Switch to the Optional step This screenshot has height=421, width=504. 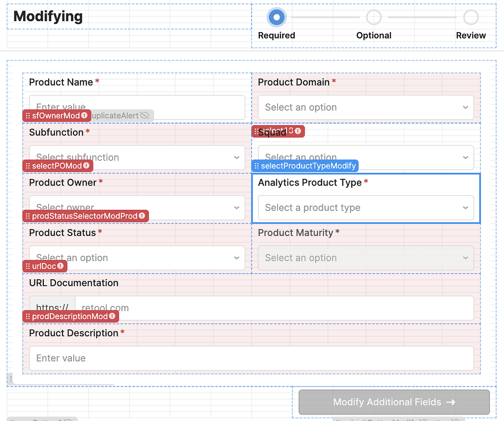(374, 17)
